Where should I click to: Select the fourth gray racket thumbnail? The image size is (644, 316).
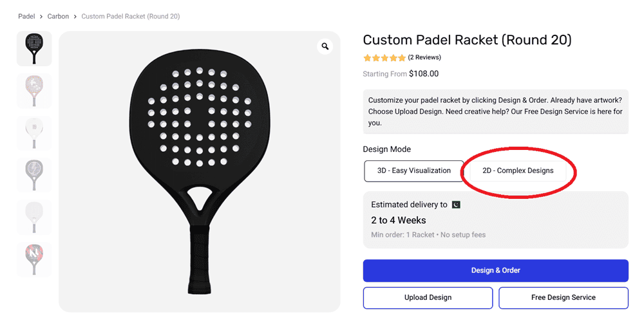point(34,175)
